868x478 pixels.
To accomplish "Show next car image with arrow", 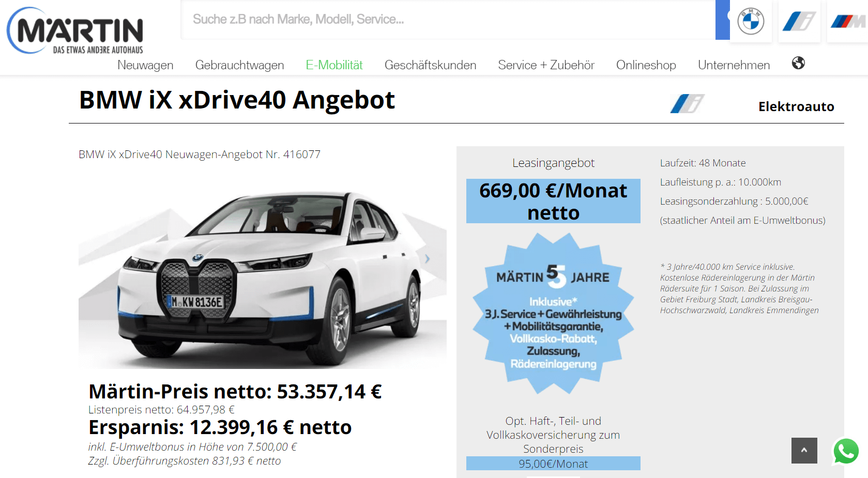I will [x=428, y=259].
